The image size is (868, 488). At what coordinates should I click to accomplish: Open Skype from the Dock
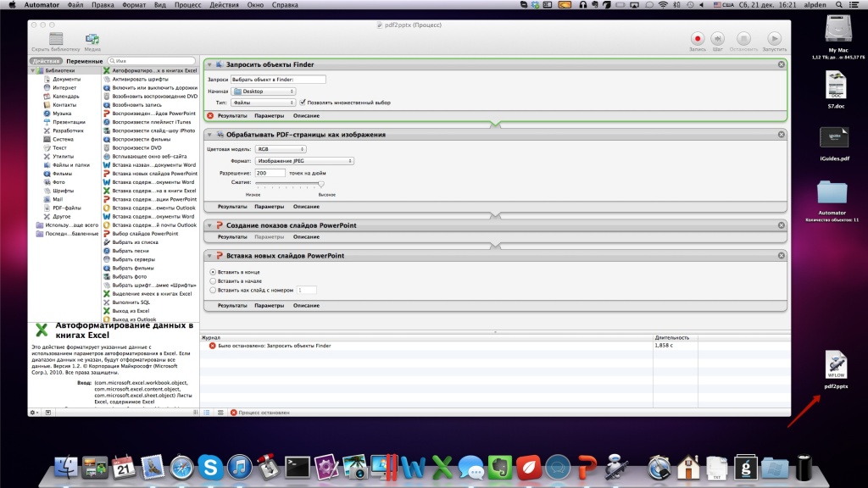click(x=209, y=466)
